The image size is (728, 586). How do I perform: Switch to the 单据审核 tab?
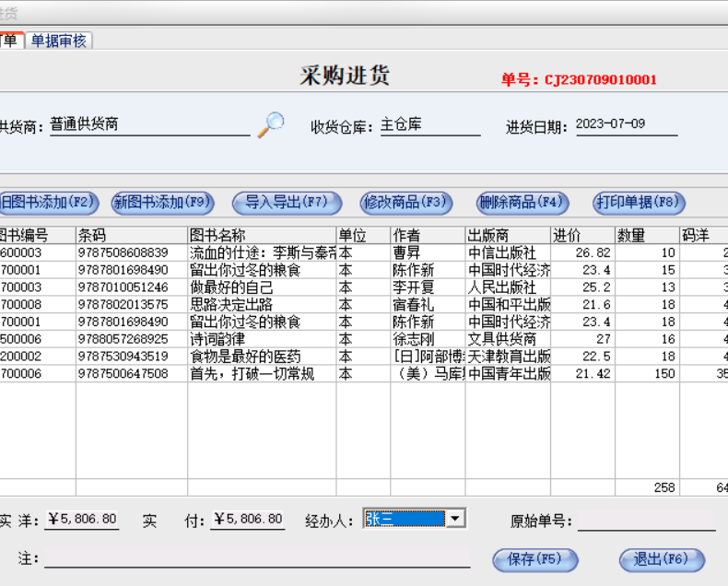(58, 41)
